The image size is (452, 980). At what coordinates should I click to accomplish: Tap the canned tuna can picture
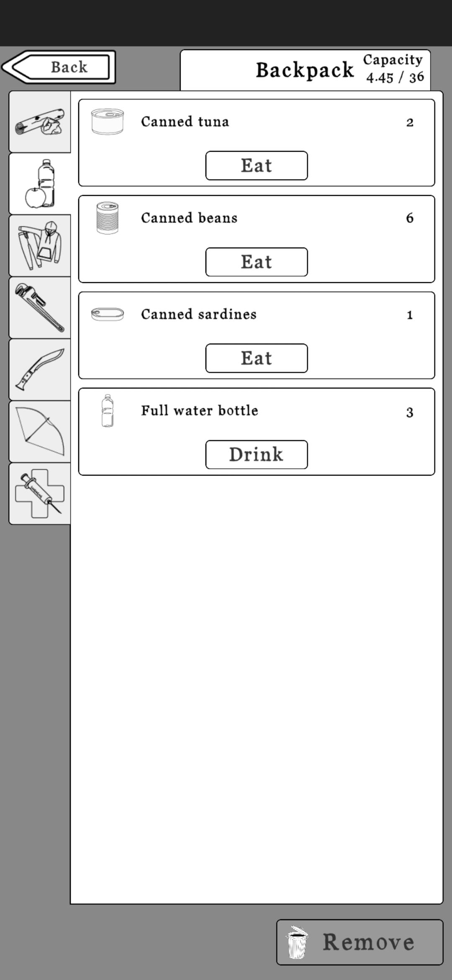point(108,122)
